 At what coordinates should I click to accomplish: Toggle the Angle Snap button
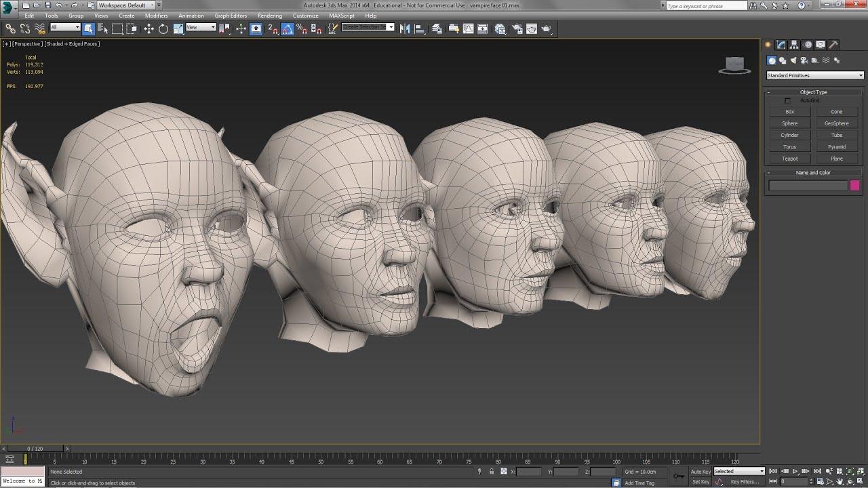point(287,28)
